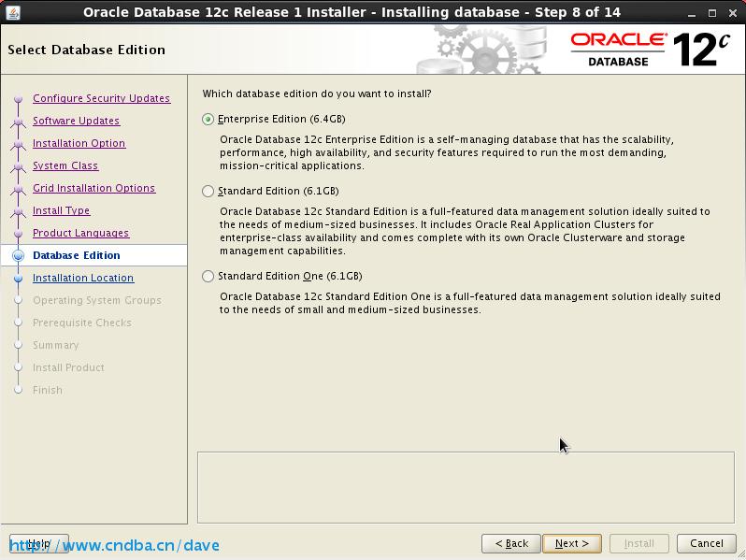Go to Configure Security Updates step
This screenshot has width=746, height=560.
coord(101,98)
